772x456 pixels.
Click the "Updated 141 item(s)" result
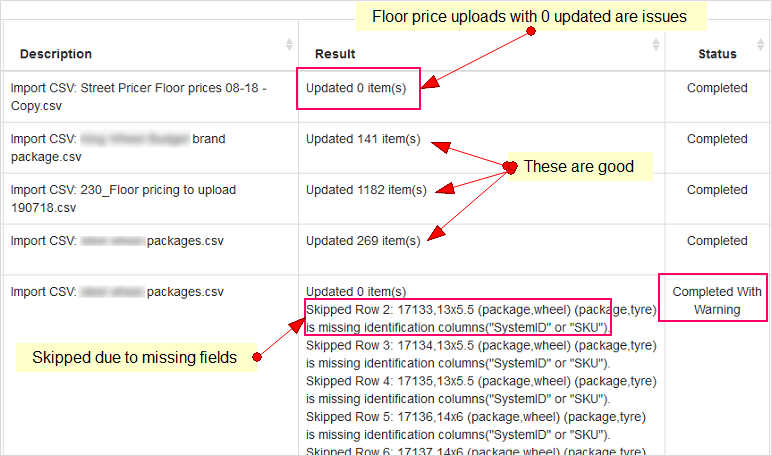363,139
